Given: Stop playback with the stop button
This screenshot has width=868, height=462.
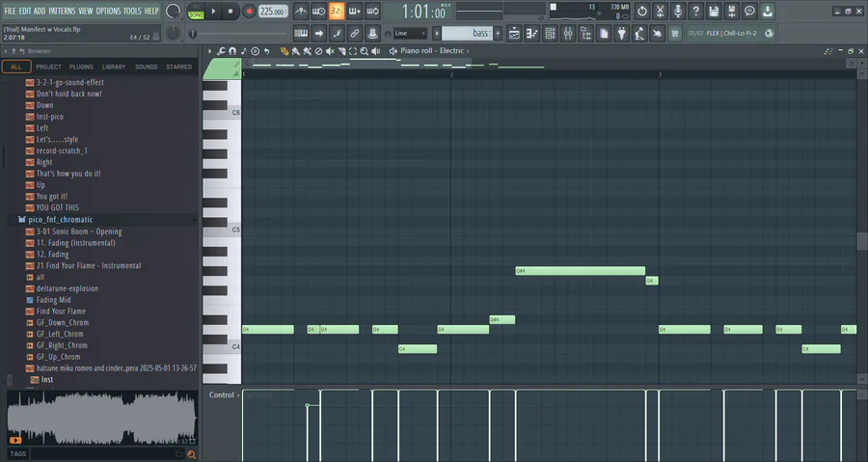Looking at the screenshot, I should (x=231, y=12).
